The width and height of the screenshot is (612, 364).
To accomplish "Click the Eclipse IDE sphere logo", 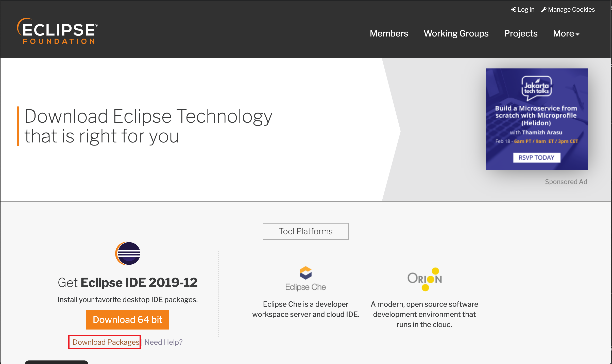I will [128, 253].
